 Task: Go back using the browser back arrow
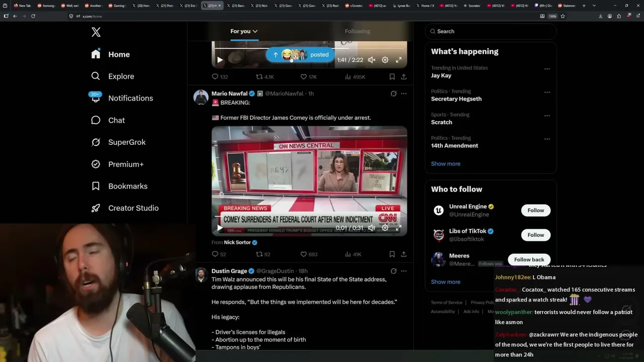point(15,16)
